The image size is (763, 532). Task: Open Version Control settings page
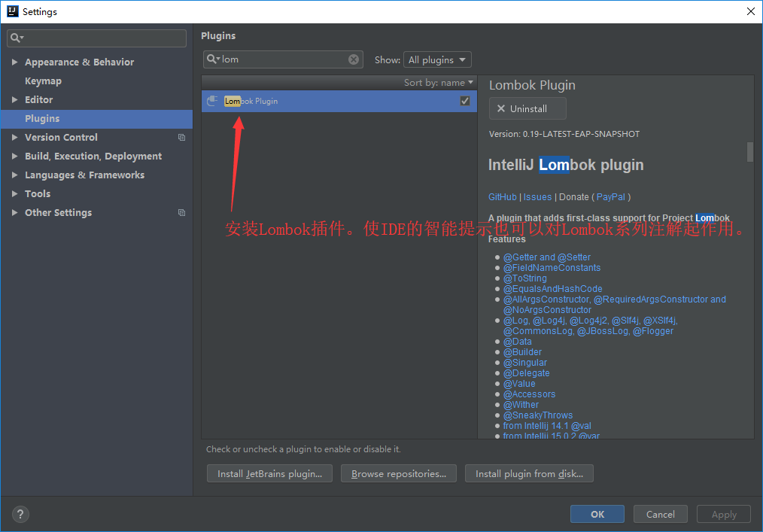[61, 137]
